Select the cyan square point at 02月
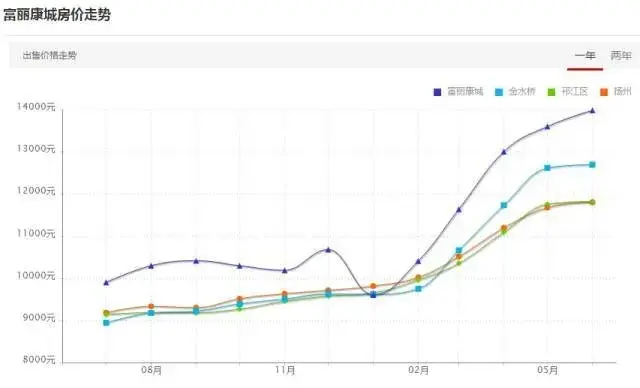The width and height of the screenshot is (640, 388). click(418, 289)
